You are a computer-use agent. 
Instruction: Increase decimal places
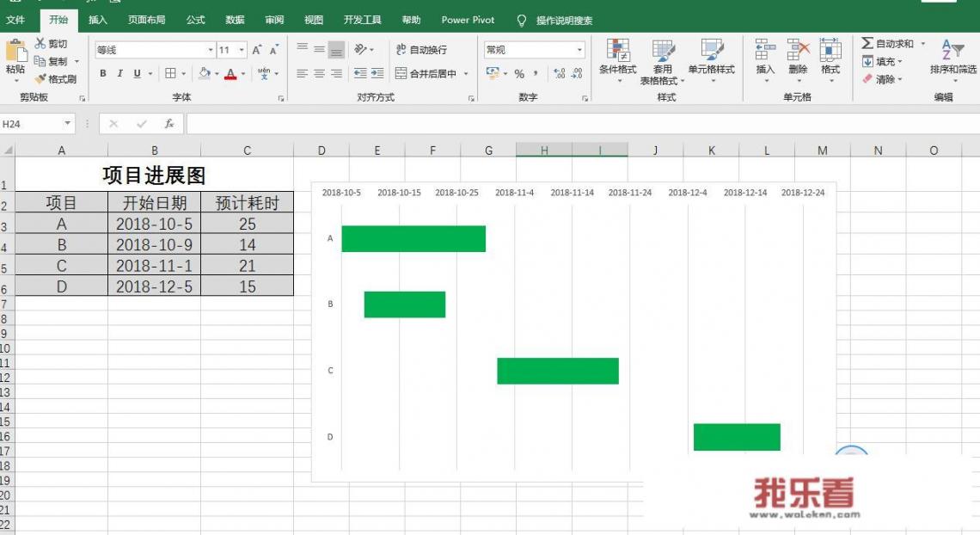coord(560,74)
